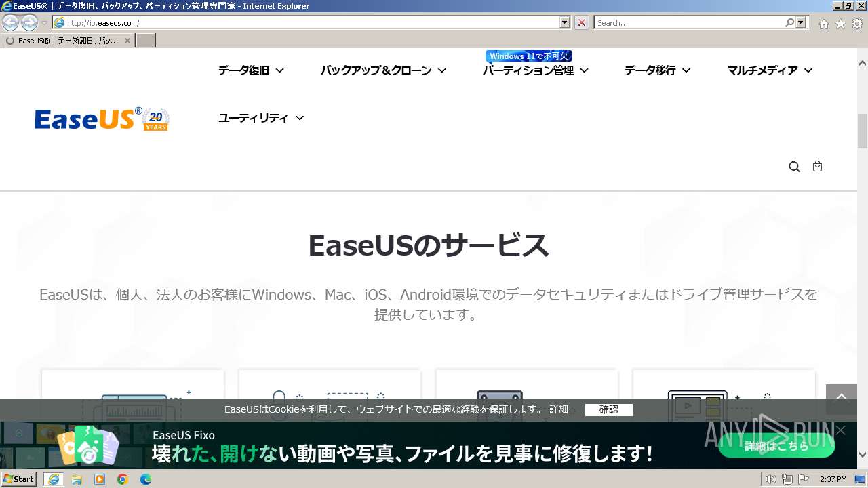Image resolution: width=868 pixels, height=488 pixels.
Task: Open browser Tools gear icon
Action: point(857,24)
